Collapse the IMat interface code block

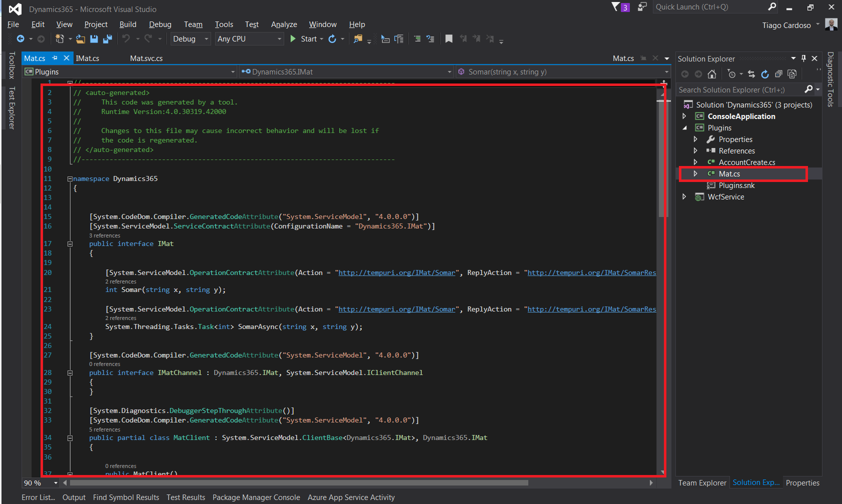[70, 244]
